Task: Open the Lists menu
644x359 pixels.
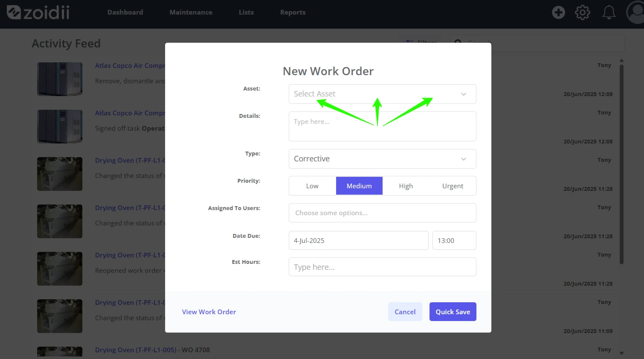Action: [x=246, y=12]
